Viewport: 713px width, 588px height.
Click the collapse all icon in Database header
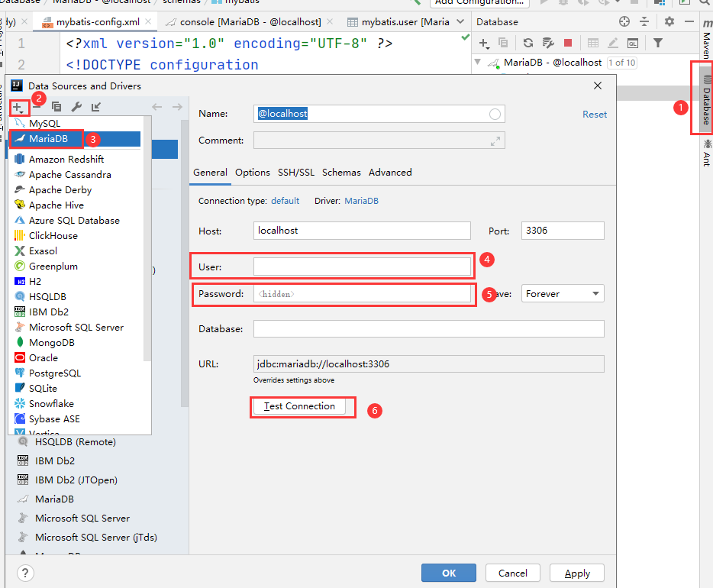pos(644,21)
